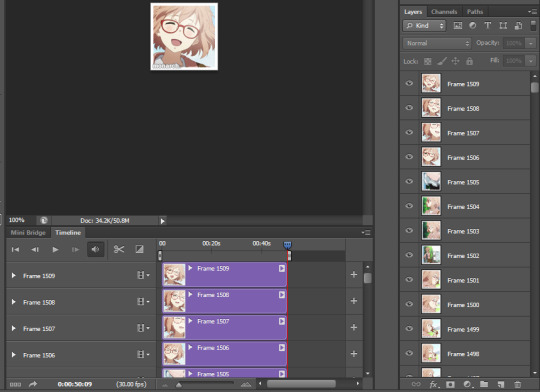Step forward to next frame

click(x=75, y=249)
